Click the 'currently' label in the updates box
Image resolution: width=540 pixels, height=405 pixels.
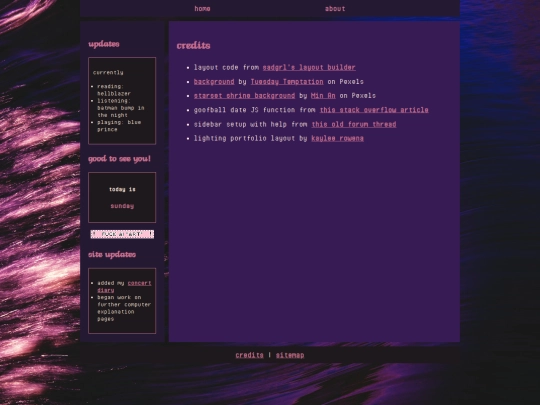108,73
